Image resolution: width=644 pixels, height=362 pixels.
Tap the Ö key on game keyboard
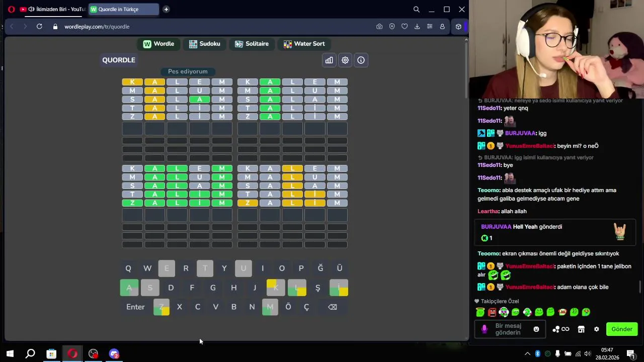coord(288,307)
